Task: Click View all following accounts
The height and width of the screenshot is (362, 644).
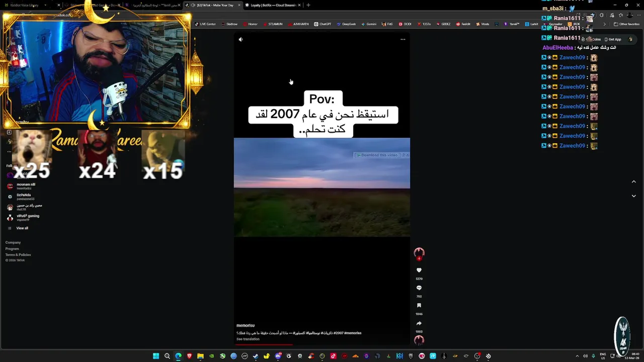Action: 19,228
